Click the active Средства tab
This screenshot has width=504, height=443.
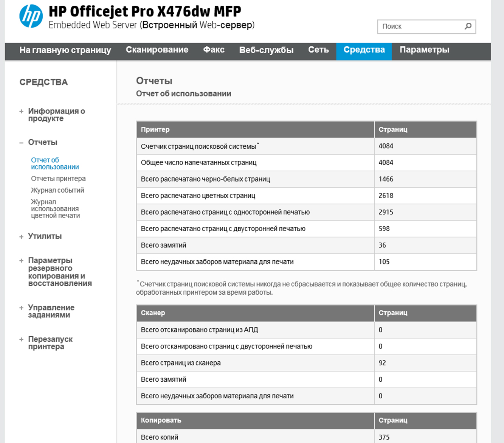pos(364,51)
